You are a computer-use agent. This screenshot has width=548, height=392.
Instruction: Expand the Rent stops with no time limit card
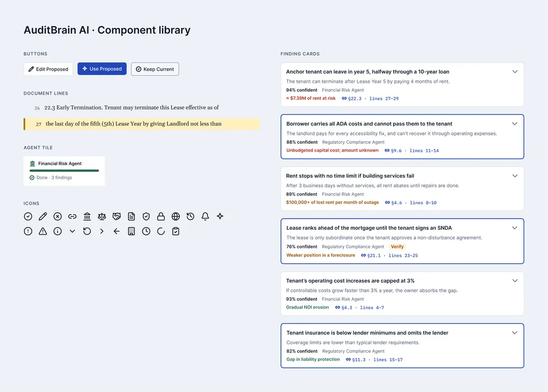point(515,176)
